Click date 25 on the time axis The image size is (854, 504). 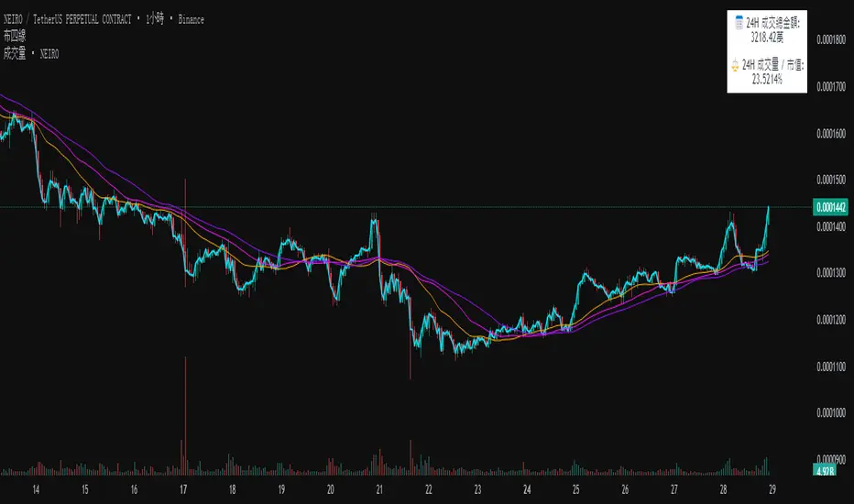click(x=576, y=490)
